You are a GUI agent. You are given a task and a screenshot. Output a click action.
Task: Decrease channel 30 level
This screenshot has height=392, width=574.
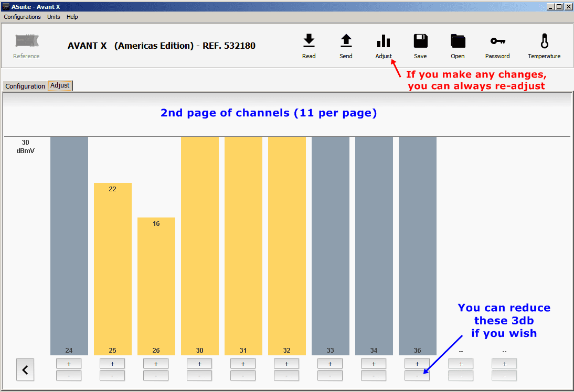click(x=199, y=376)
